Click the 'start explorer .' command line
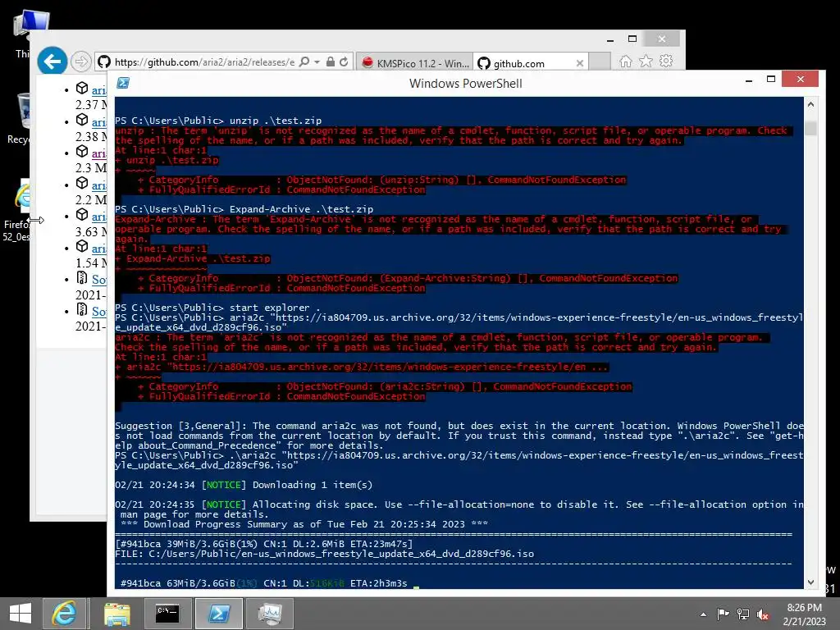Viewport: 840px width, 630px height. point(217,308)
